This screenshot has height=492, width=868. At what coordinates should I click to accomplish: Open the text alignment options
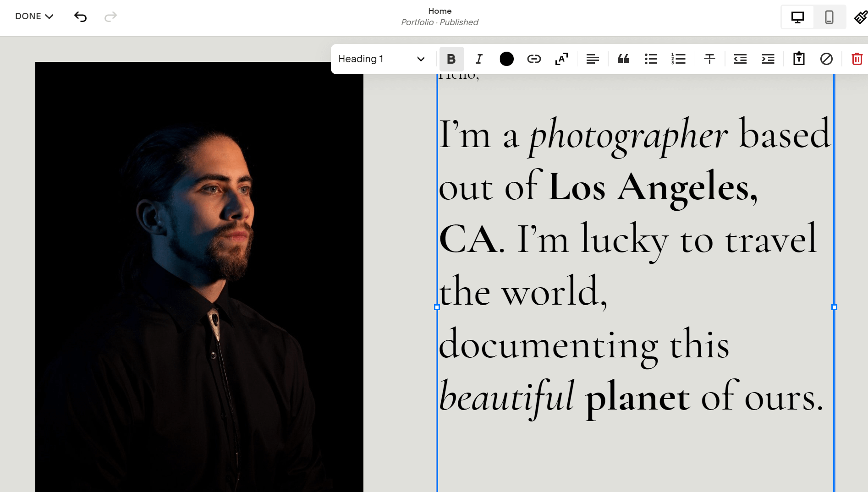(x=593, y=59)
